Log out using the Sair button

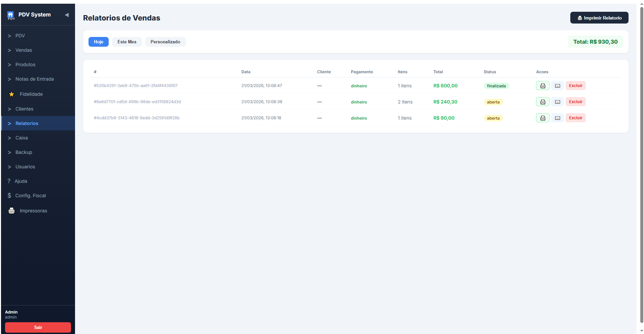pyautogui.click(x=38, y=327)
